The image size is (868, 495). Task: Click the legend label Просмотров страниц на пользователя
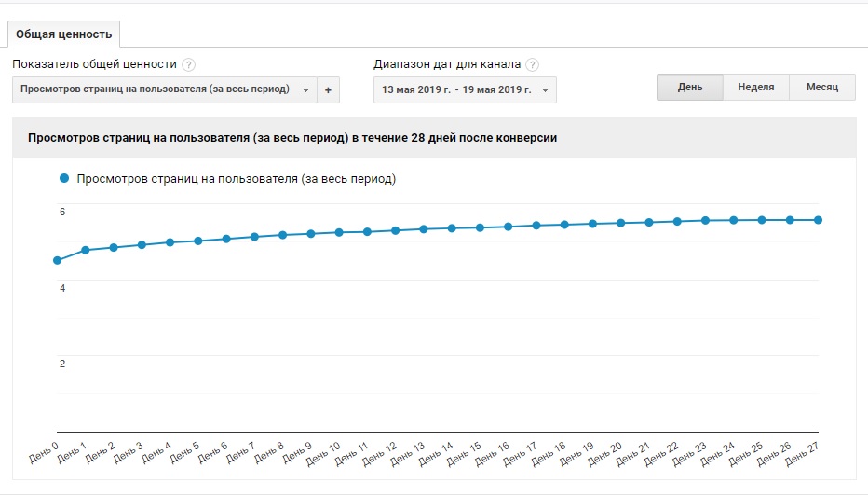click(x=237, y=179)
